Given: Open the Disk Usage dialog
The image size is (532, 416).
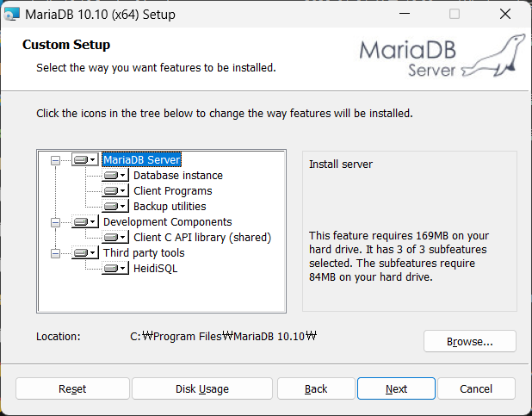Looking at the screenshot, I should pyautogui.click(x=202, y=388).
